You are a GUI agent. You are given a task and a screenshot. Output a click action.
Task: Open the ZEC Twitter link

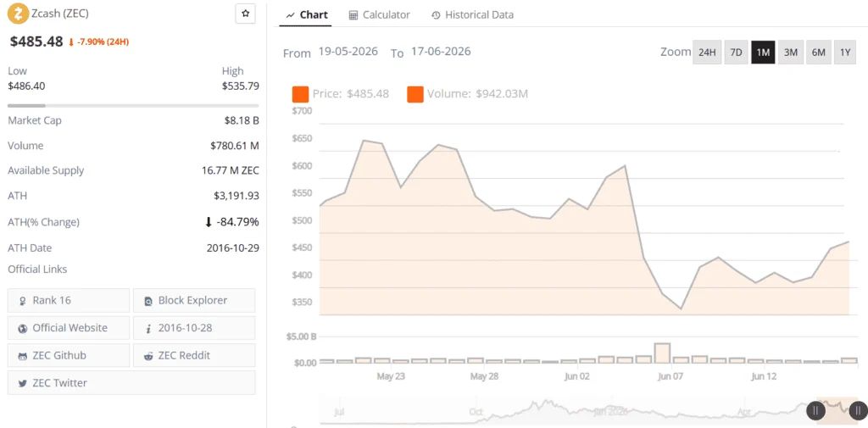[x=131, y=382]
